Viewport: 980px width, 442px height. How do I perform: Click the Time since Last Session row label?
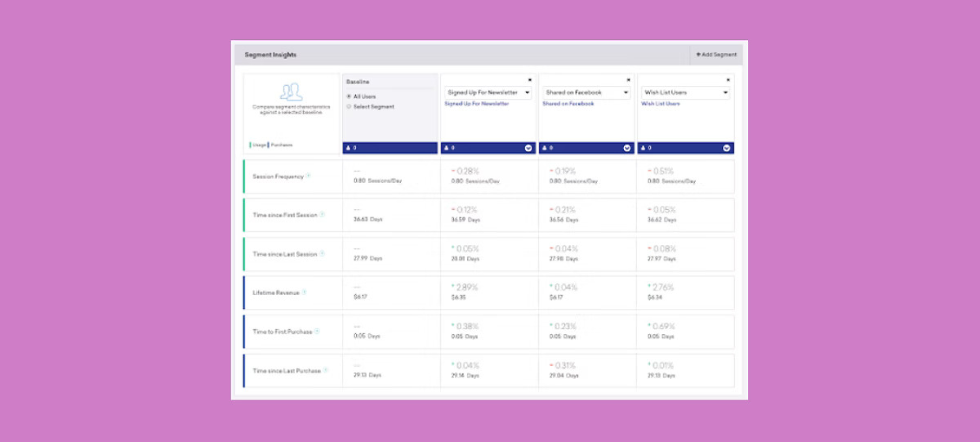tap(285, 254)
